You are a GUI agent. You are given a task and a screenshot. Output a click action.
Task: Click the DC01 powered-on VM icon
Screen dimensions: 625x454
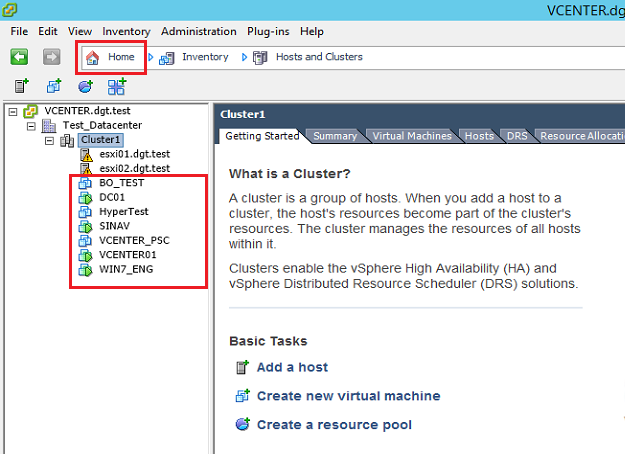85,198
